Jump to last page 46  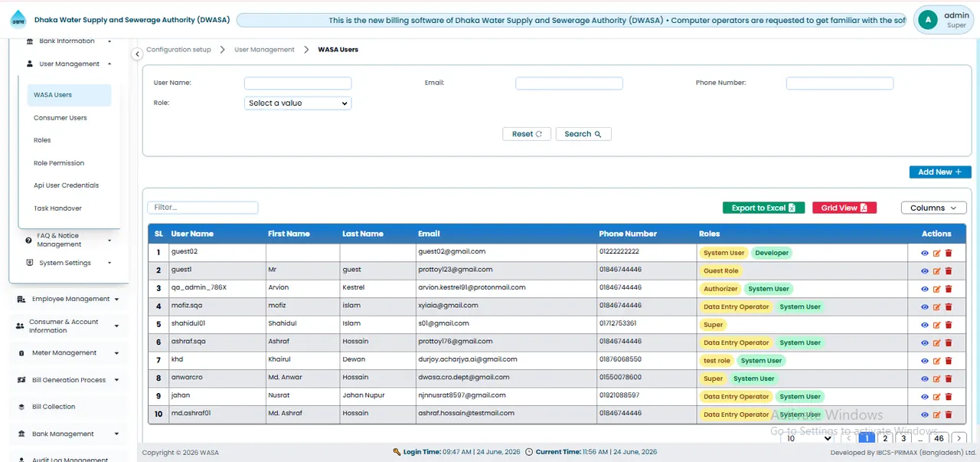tap(939, 438)
